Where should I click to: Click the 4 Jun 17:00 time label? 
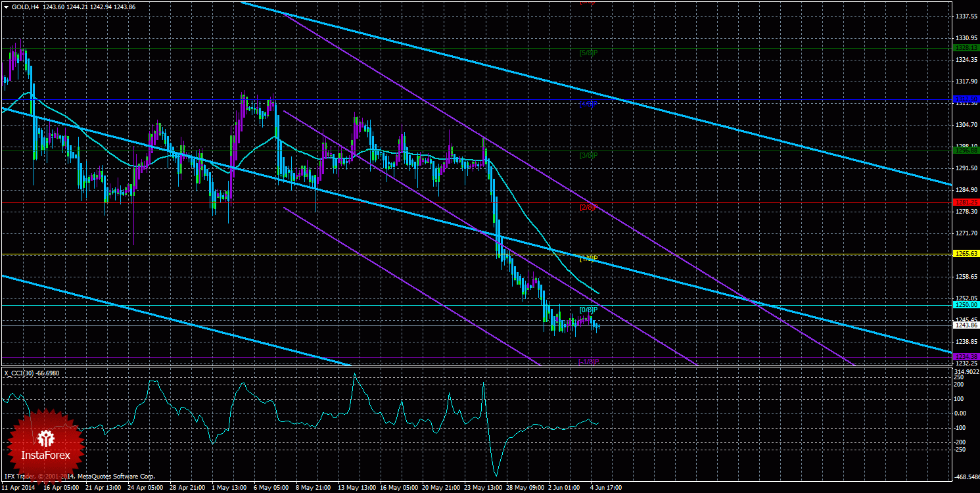[x=606, y=488]
